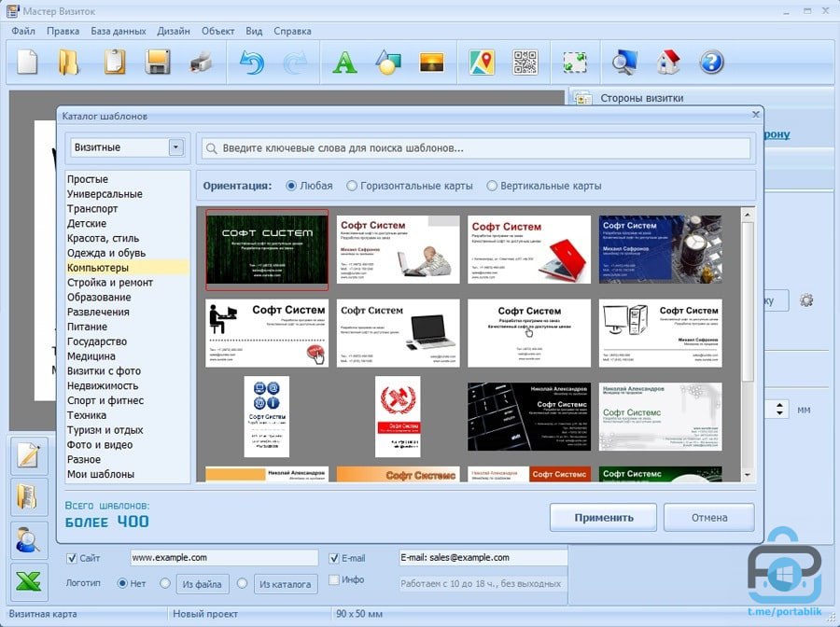The width and height of the screenshot is (840, 627).
Task: Select the Медицина category
Action: 91,356
